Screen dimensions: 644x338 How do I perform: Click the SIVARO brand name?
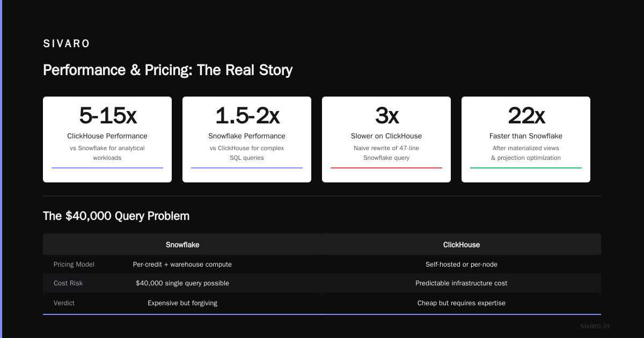pyautogui.click(x=67, y=44)
